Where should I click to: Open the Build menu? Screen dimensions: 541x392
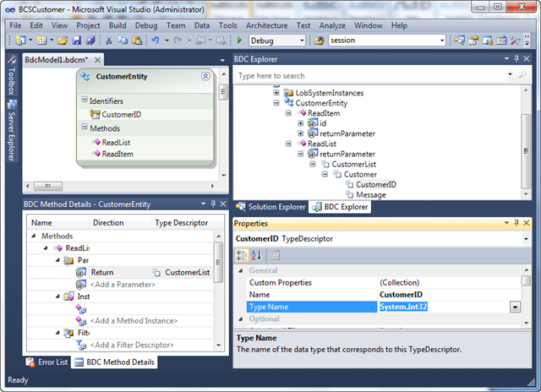coord(117,25)
